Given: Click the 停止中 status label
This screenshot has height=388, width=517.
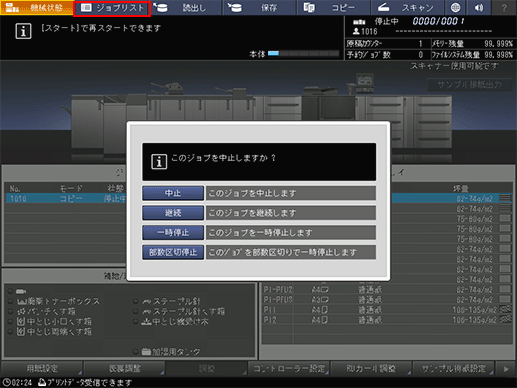Looking at the screenshot, I should 387,21.
